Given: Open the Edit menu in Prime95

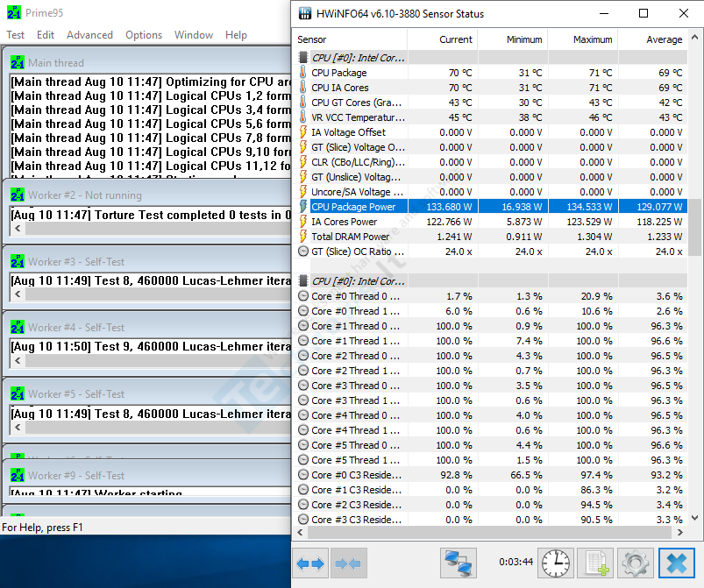Looking at the screenshot, I should 46,35.
